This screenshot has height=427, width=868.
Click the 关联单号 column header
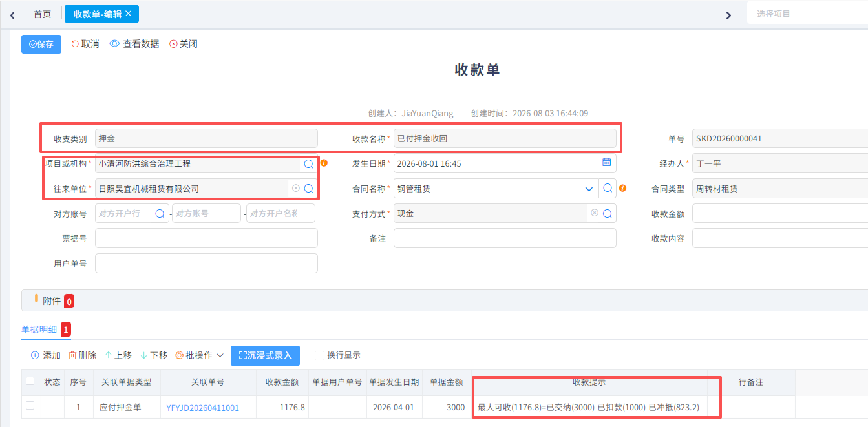tap(208, 382)
